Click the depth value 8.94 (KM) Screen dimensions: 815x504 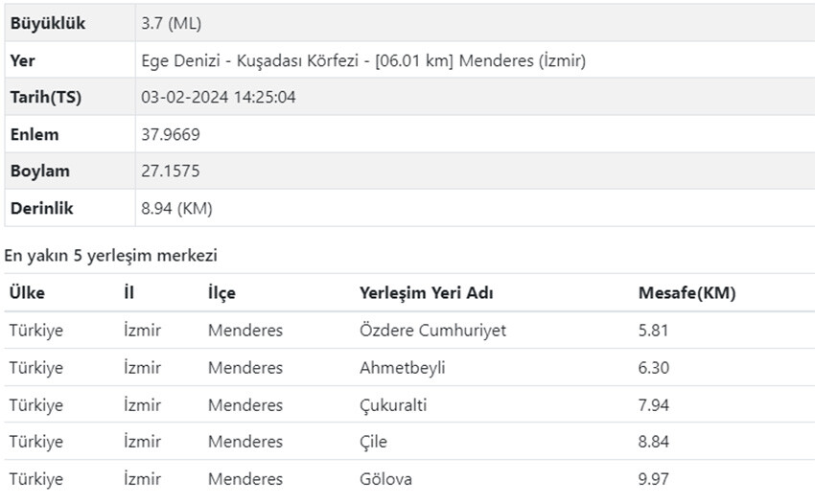177,208
